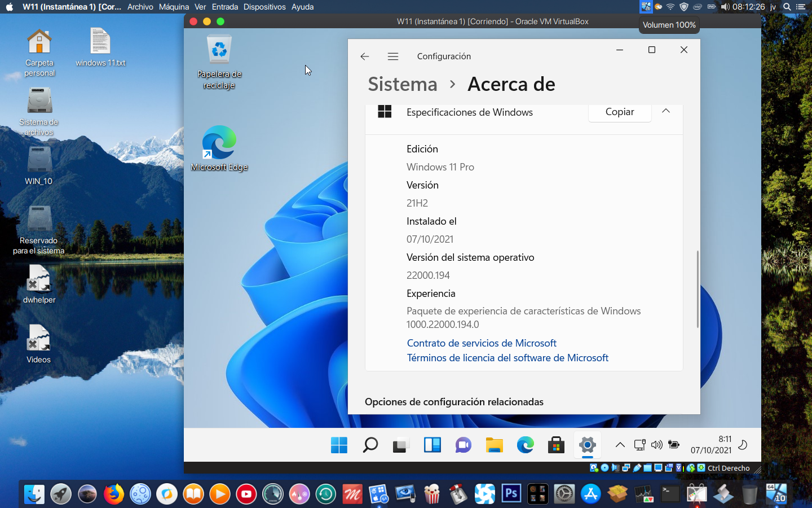The width and height of the screenshot is (812, 508).
Task: Open the Entrada menu
Action: [224, 7]
